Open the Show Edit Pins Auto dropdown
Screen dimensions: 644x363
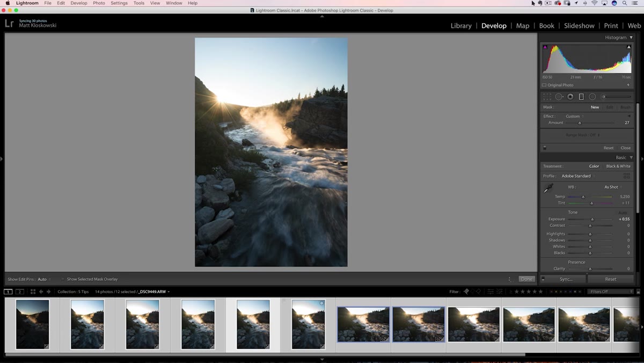pos(44,279)
